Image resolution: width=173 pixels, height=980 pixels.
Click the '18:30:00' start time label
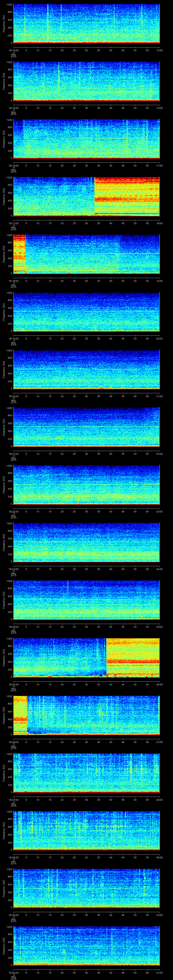(13, 972)
